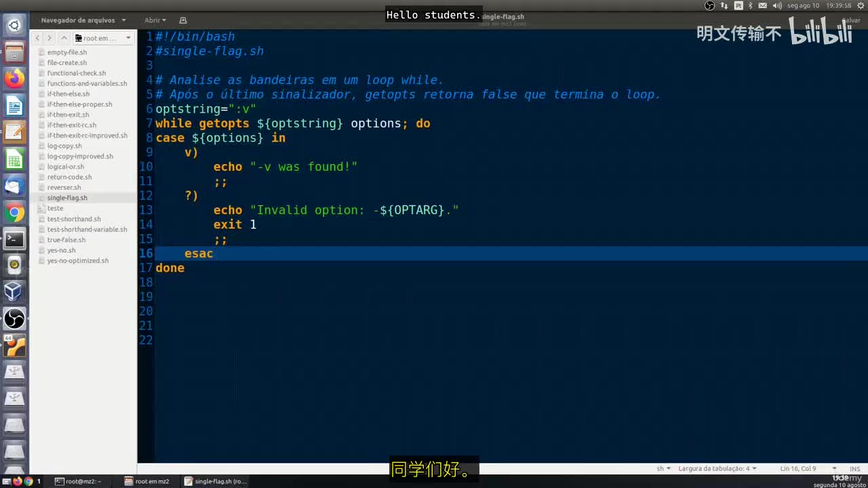Open OBS Studio from the dock
Image resolution: width=868 pixels, height=488 pixels.
tap(14, 319)
